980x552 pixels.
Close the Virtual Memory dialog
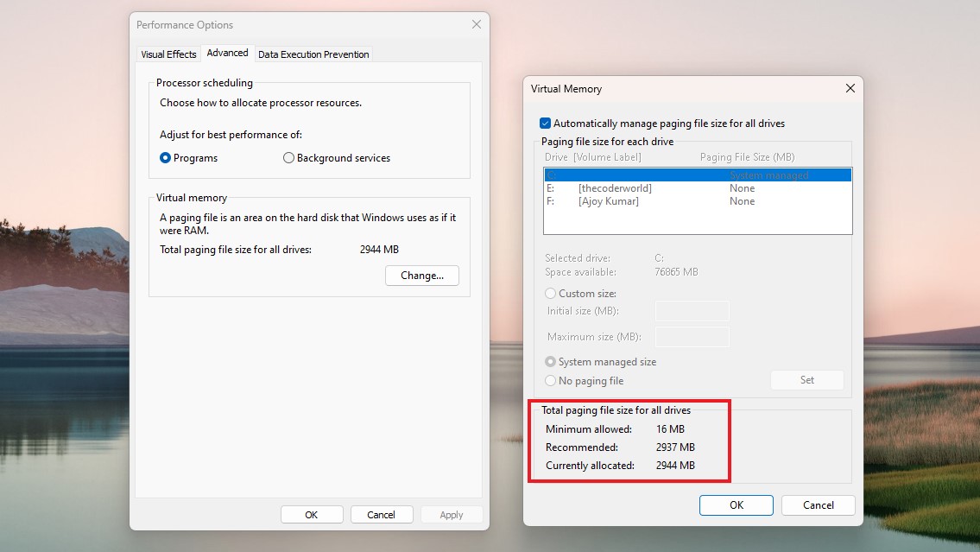coord(850,88)
